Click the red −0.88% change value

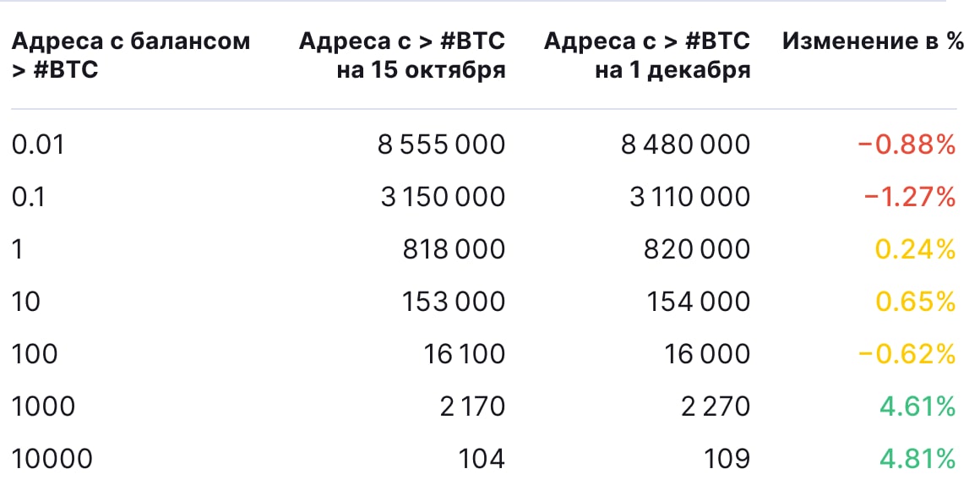tap(906, 144)
